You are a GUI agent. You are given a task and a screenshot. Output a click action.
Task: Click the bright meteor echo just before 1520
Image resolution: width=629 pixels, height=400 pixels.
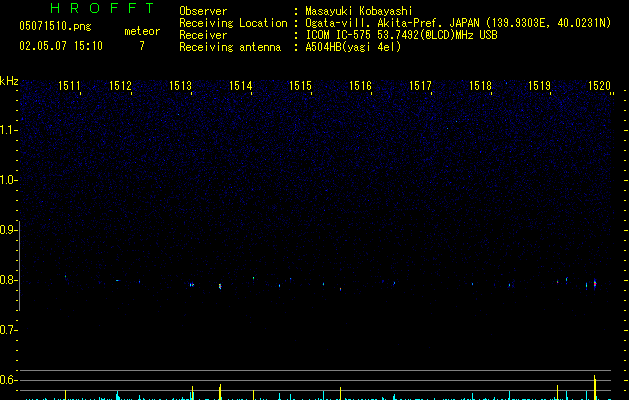(595, 284)
